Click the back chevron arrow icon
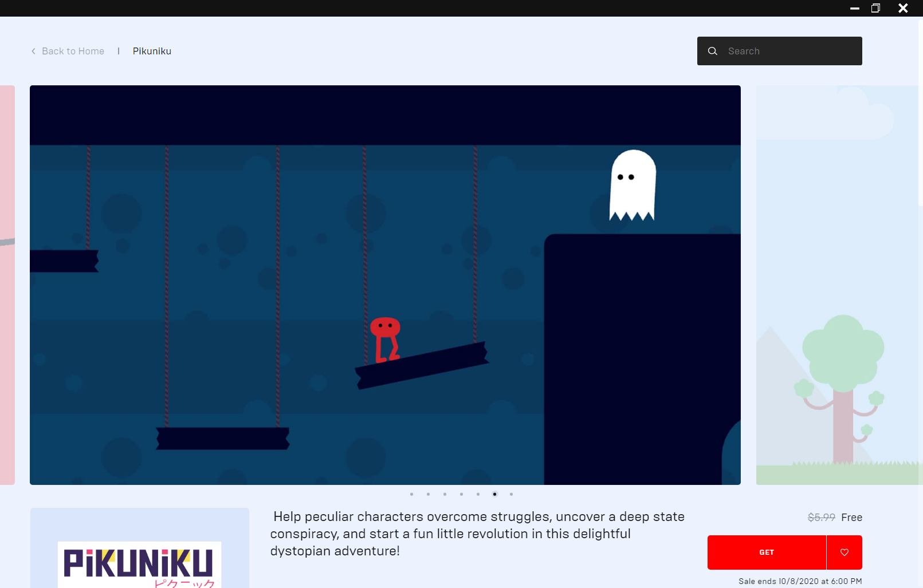Image resolution: width=923 pixels, height=588 pixels. coord(33,51)
